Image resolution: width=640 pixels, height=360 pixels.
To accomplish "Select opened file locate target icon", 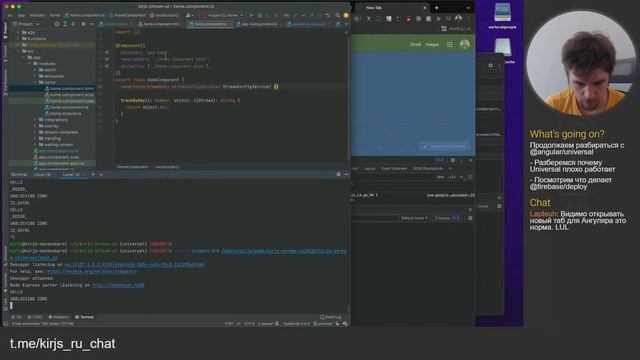I will pyautogui.click(x=57, y=24).
